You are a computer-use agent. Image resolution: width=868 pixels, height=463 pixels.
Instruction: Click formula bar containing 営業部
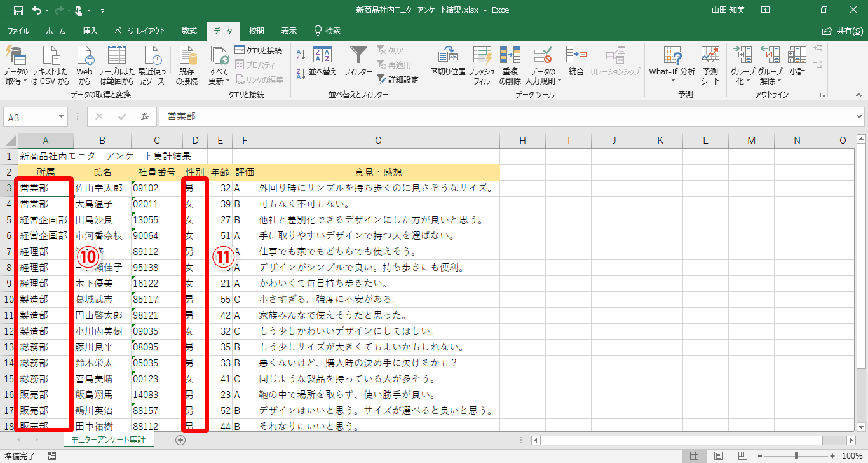tap(506, 117)
